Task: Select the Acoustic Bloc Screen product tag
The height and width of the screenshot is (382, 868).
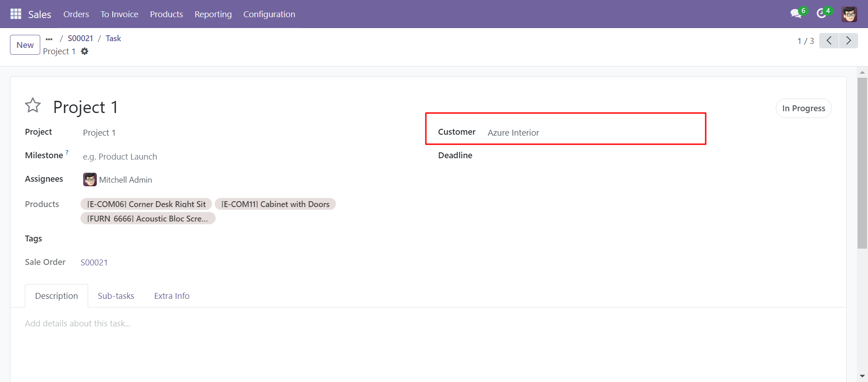Action: pos(148,218)
